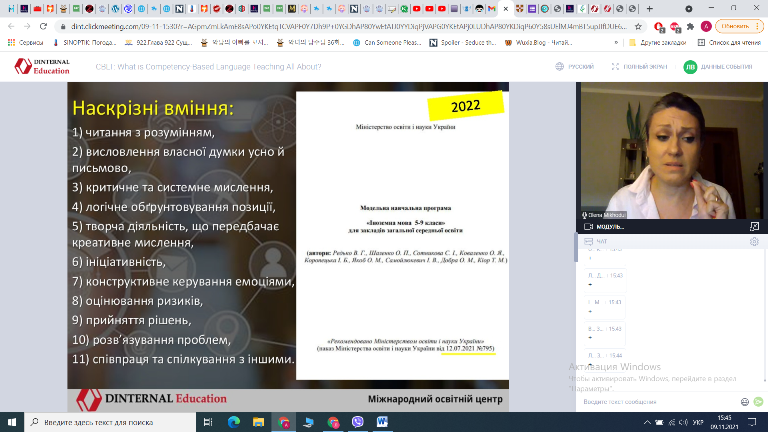This screenshot has width=768, height=432.
Task: Send the chat message with the green button
Action: (x=758, y=402)
